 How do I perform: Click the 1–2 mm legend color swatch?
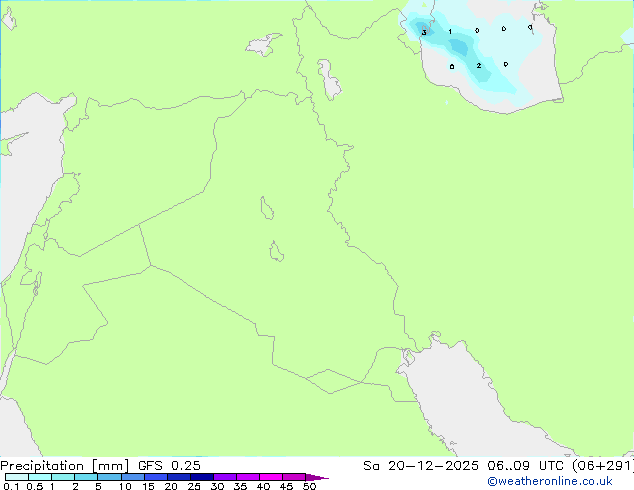click(x=63, y=477)
